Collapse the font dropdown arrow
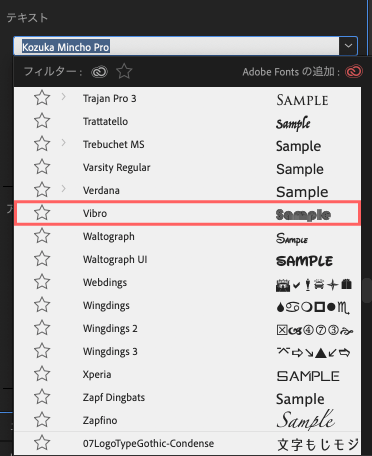This screenshot has height=456, width=372. 348,46
